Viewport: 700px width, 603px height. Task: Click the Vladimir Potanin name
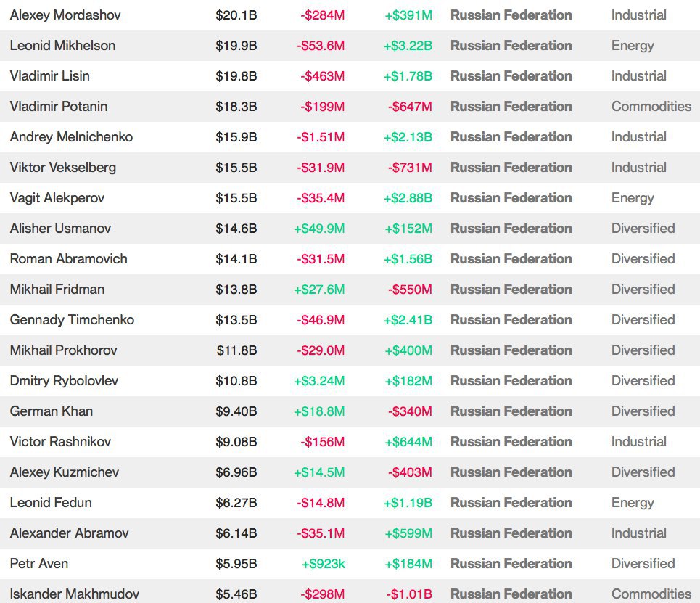(x=59, y=107)
